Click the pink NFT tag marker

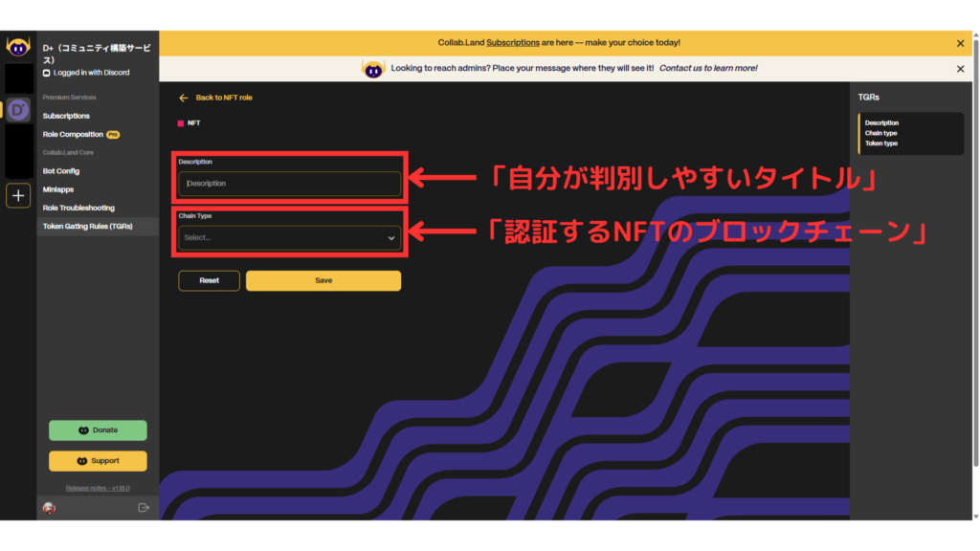point(181,123)
